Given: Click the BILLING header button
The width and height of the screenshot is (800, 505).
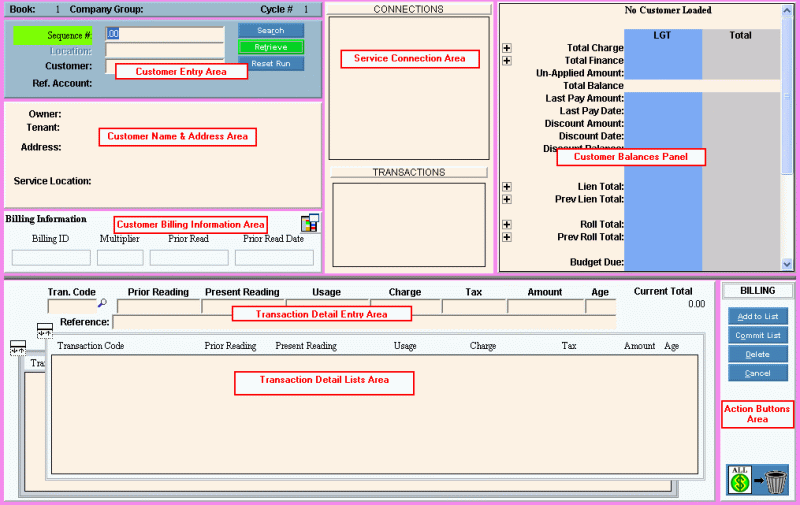Looking at the screenshot, I should pos(758,291).
